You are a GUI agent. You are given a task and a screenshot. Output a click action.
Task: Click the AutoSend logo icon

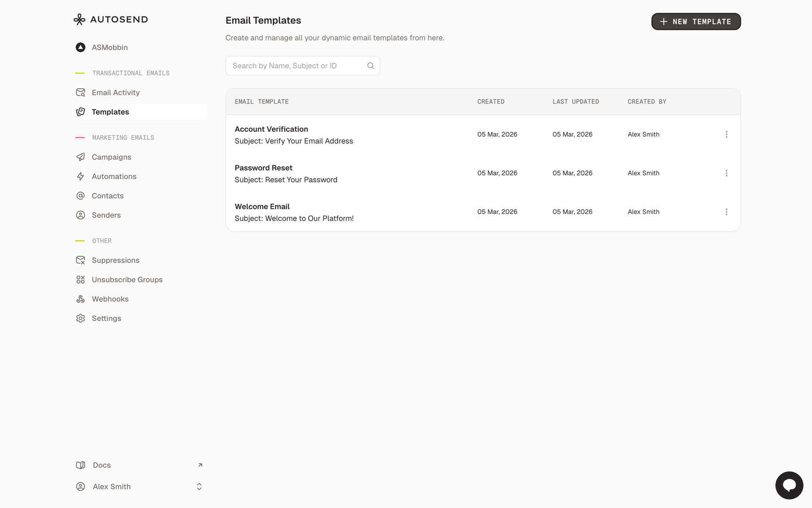pos(79,19)
